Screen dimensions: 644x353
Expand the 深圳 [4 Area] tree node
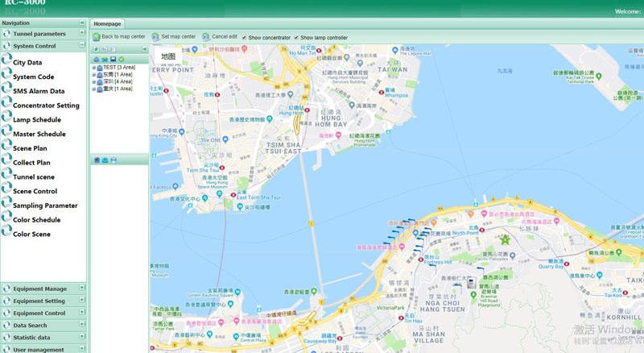click(x=93, y=82)
